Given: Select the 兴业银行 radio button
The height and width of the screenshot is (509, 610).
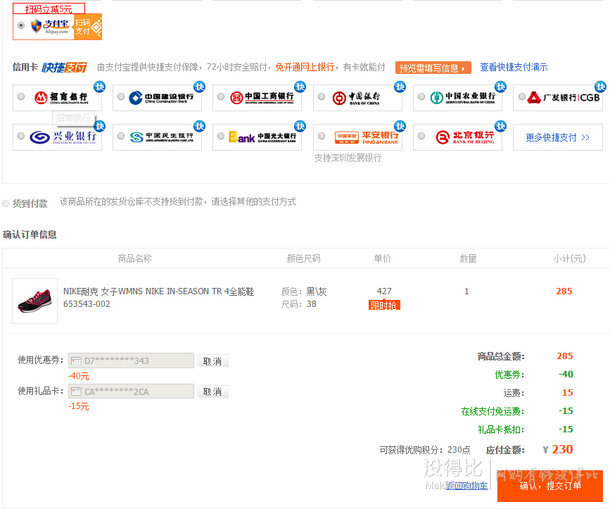Looking at the screenshot, I should pyautogui.click(x=21, y=137).
